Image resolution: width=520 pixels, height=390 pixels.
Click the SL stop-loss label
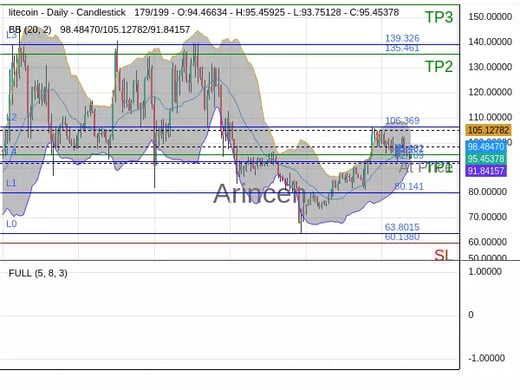pos(442,255)
